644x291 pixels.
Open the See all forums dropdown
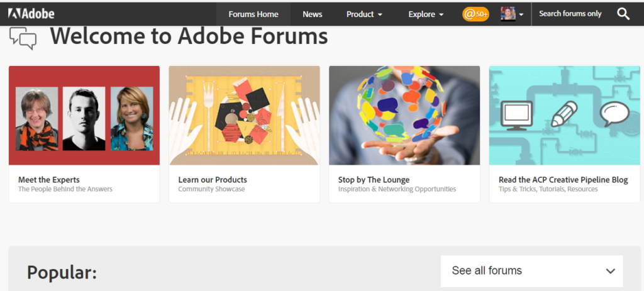(x=532, y=271)
